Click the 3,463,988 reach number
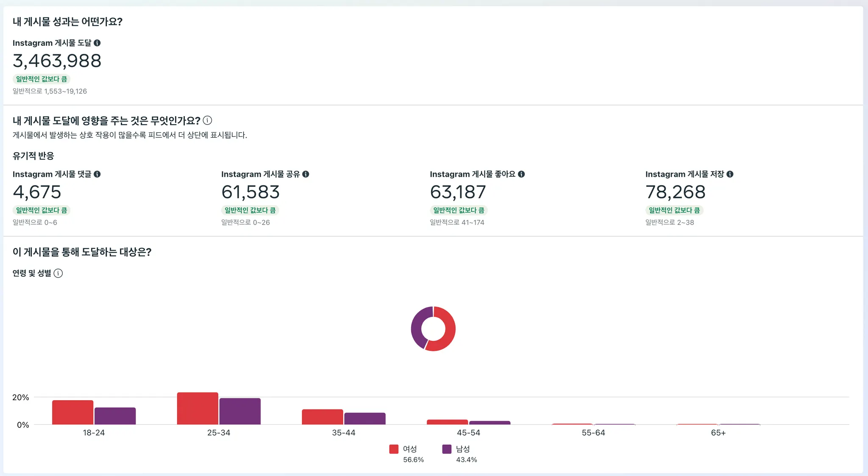The height and width of the screenshot is (476, 868). [x=57, y=61]
